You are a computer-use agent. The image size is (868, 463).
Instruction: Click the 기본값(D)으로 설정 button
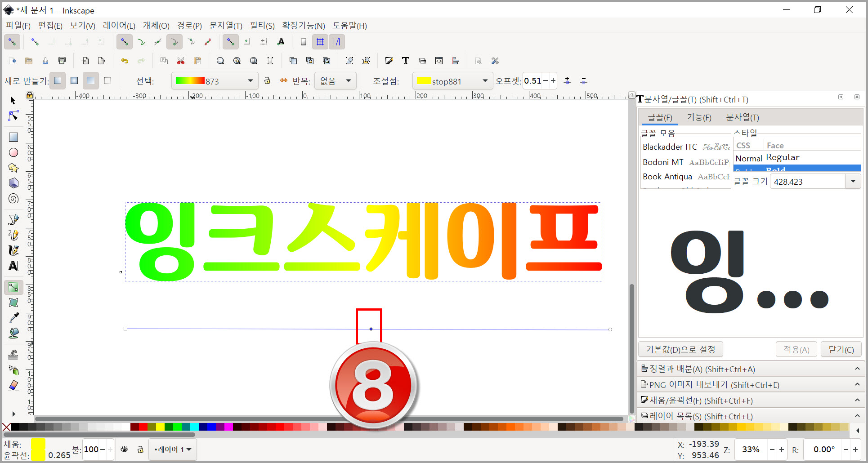point(681,349)
